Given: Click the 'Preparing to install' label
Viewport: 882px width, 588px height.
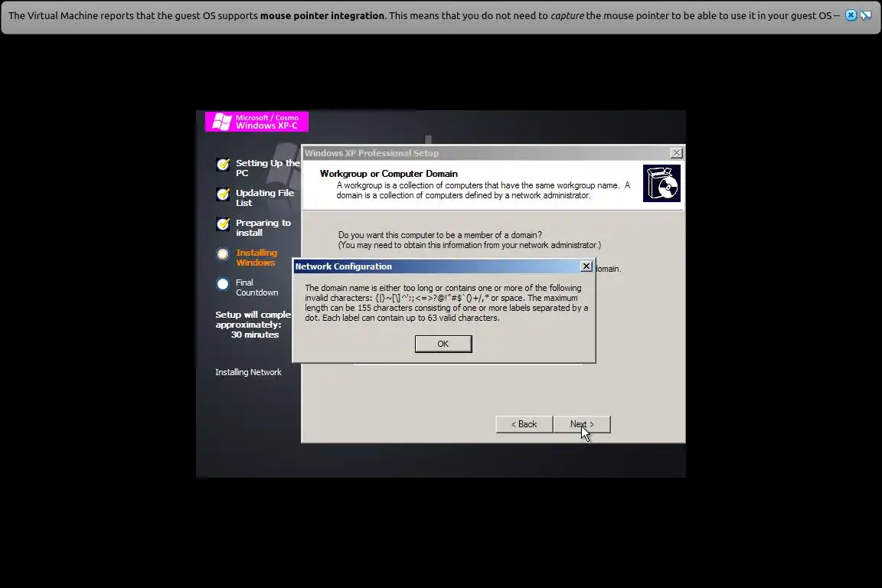Looking at the screenshot, I should tap(263, 228).
